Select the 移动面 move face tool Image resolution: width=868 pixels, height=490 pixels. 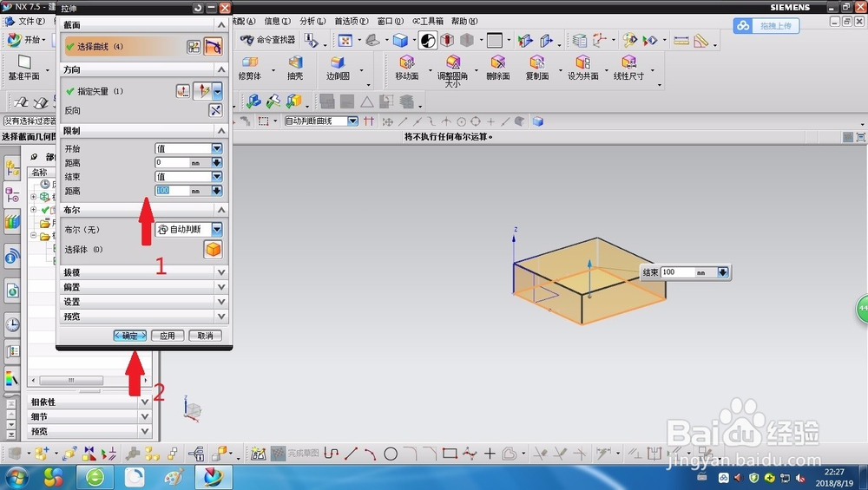pyautogui.click(x=407, y=68)
